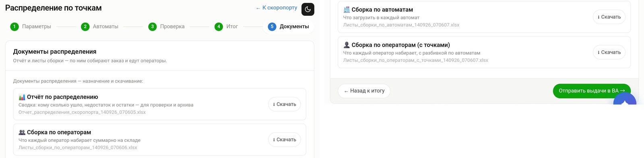
Task: Click heading Документы распределения
Action: tap(55, 52)
